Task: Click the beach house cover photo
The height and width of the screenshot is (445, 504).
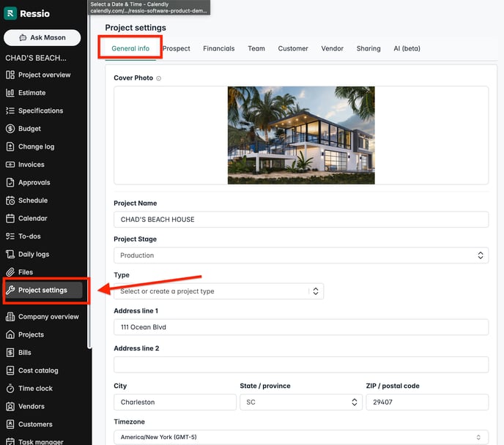Action: click(x=301, y=135)
